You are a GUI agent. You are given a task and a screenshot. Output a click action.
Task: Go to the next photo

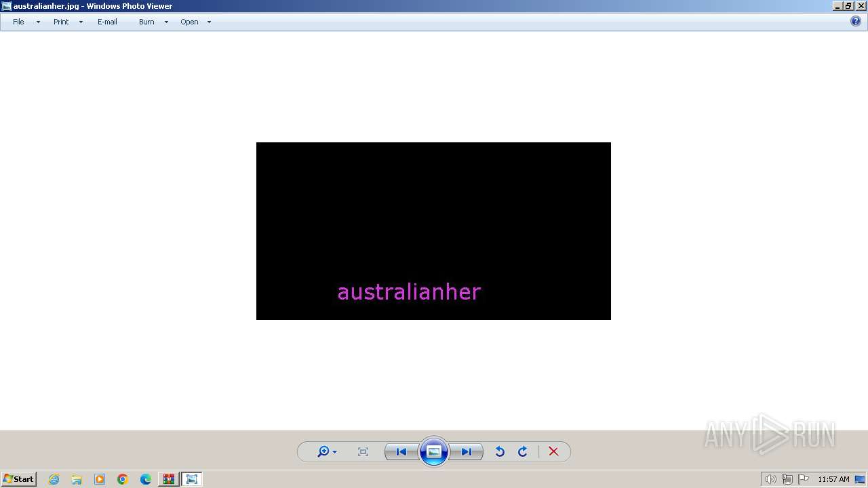467,451
